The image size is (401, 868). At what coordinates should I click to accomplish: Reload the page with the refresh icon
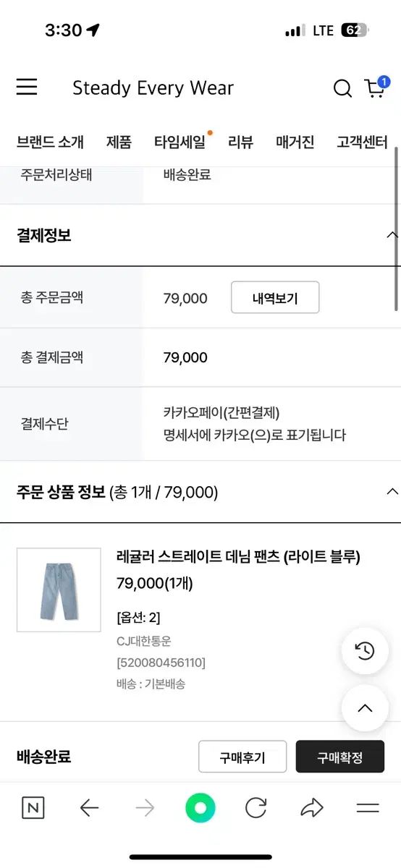pos(256,808)
